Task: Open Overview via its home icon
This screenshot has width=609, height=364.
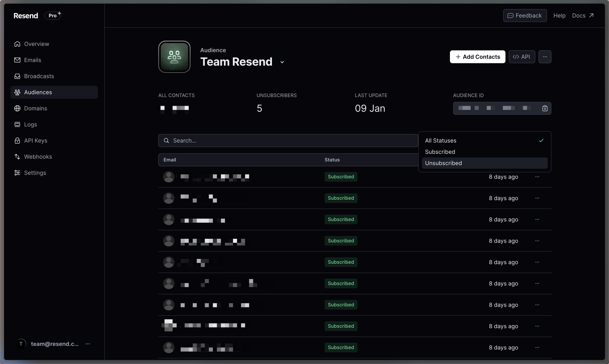Action: click(x=17, y=44)
